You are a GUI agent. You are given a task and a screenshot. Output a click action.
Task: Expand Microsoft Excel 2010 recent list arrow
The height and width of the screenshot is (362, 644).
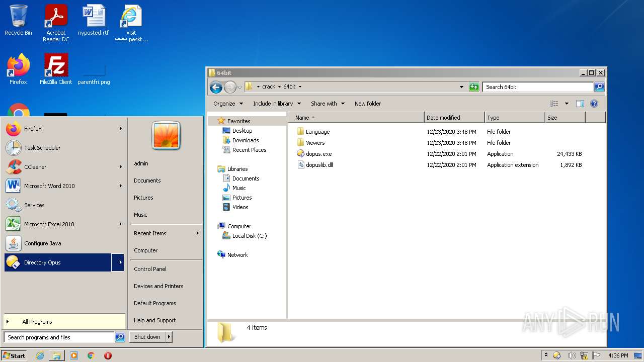point(120,224)
